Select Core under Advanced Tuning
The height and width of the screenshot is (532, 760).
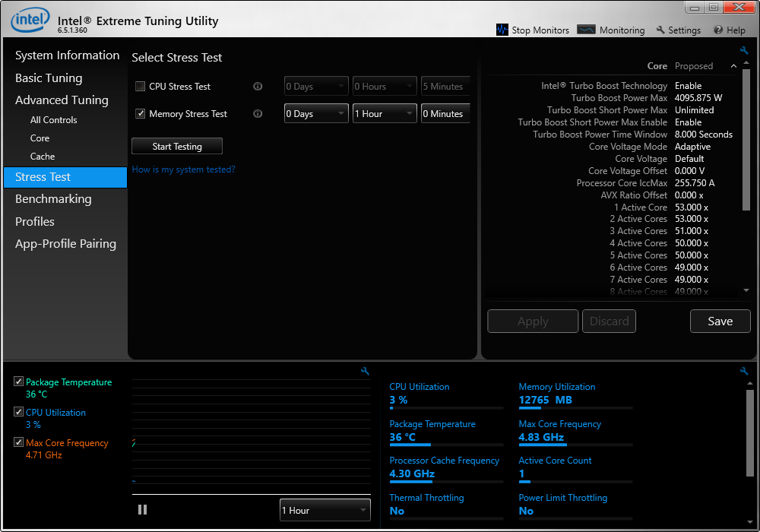[40, 138]
